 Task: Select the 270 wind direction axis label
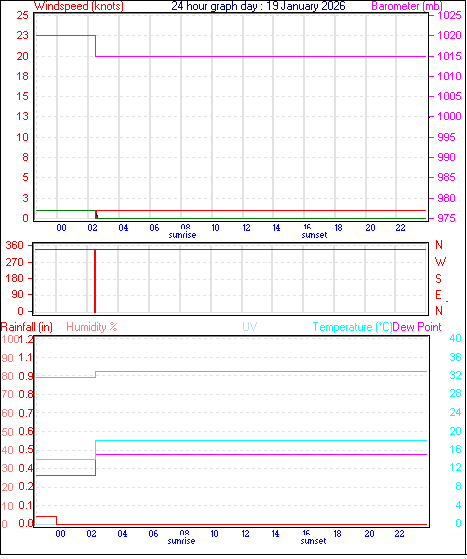pos(15,262)
